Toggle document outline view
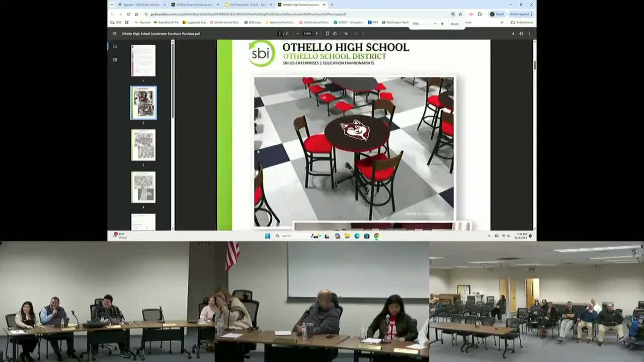Viewport: 644px width, 362px height. [x=115, y=60]
